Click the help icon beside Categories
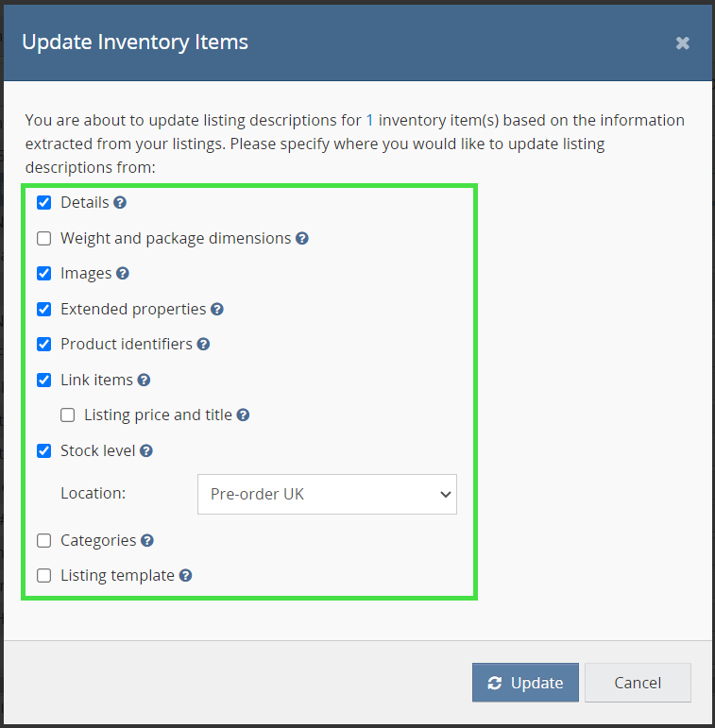The width and height of the screenshot is (715, 728). click(147, 541)
